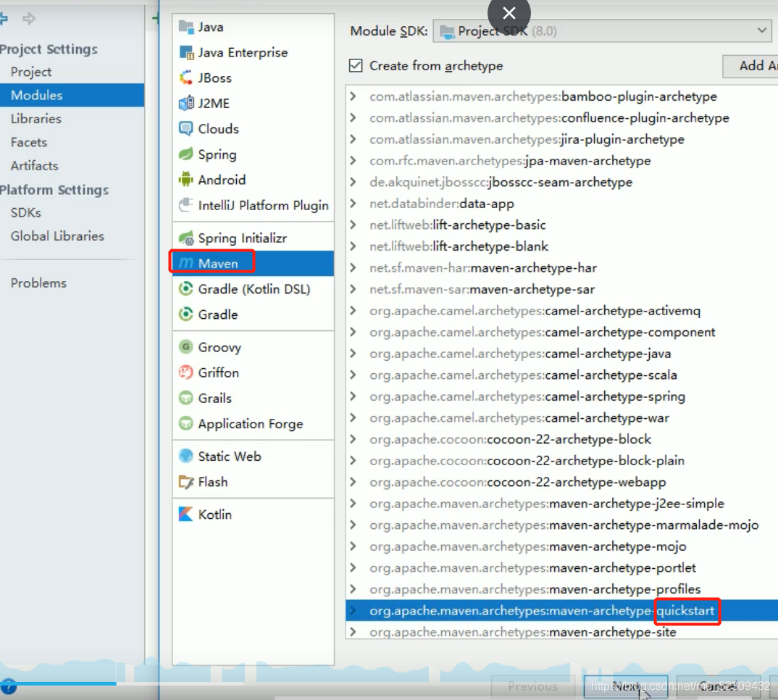This screenshot has width=778, height=700.
Task: Click the Spring leaf icon
Action: [186, 154]
